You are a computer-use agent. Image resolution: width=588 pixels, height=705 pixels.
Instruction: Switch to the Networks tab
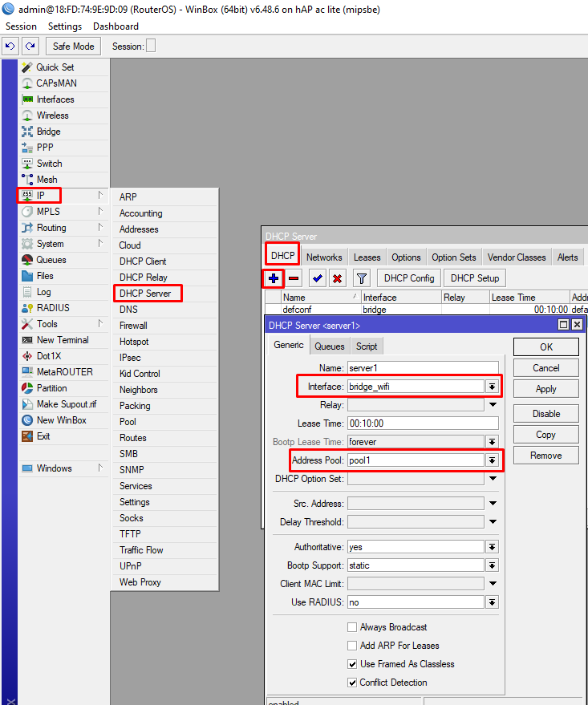pyautogui.click(x=324, y=257)
